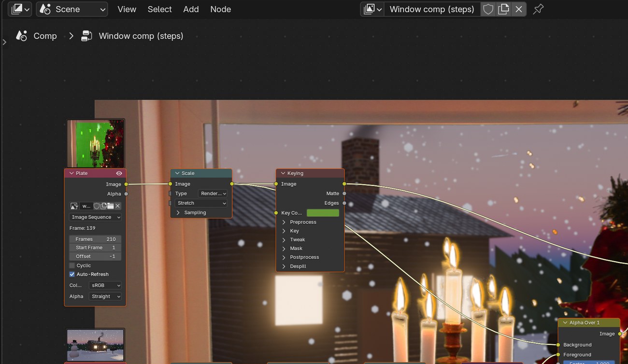Open the editor type selector icon

[x=20, y=9]
